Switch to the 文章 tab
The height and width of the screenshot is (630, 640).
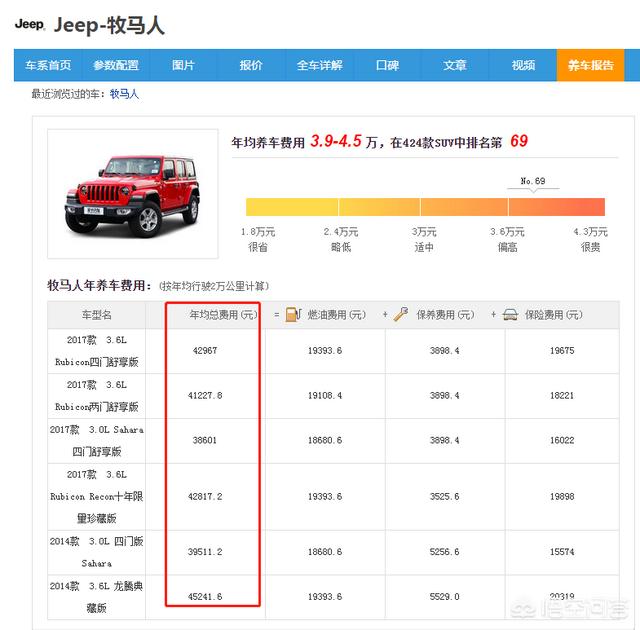click(455, 65)
